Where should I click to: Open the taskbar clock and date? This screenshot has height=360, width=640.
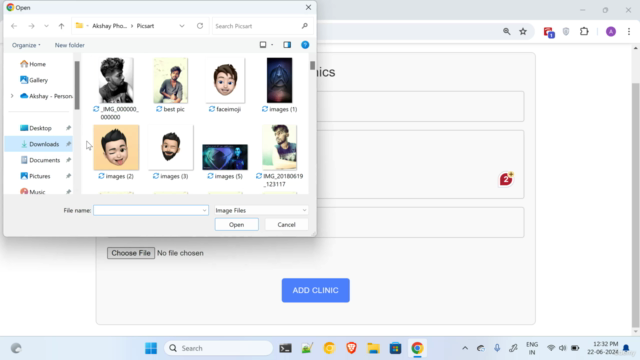[x=603, y=348]
